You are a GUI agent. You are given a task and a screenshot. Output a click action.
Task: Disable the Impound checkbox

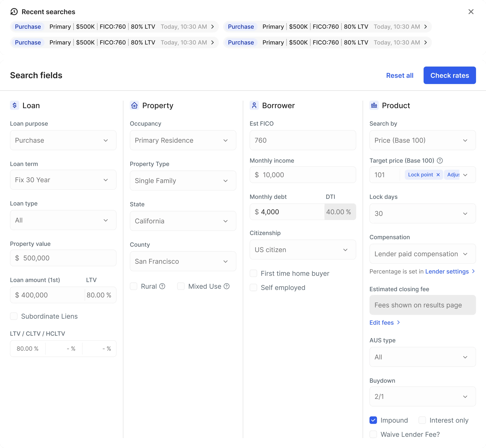[x=373, y=420]
